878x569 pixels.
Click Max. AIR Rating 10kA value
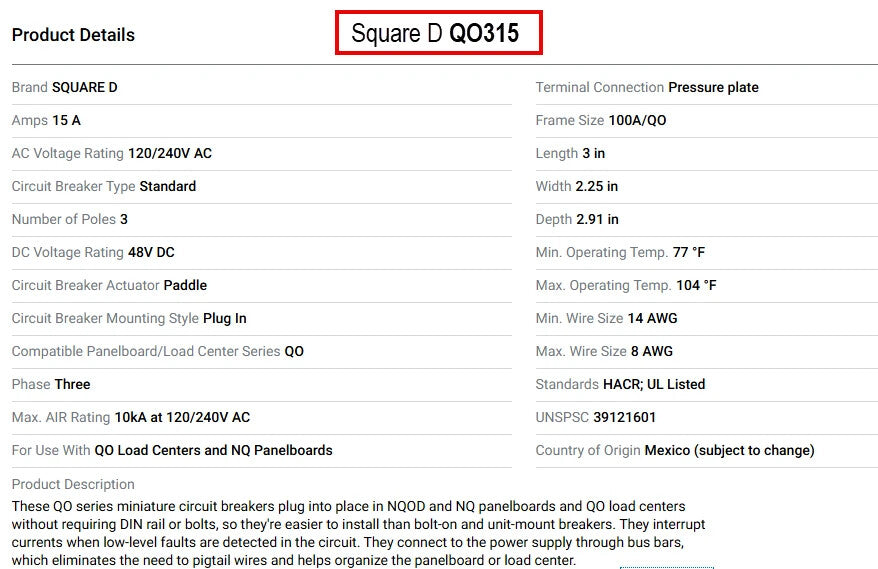[x=182, y=417]
